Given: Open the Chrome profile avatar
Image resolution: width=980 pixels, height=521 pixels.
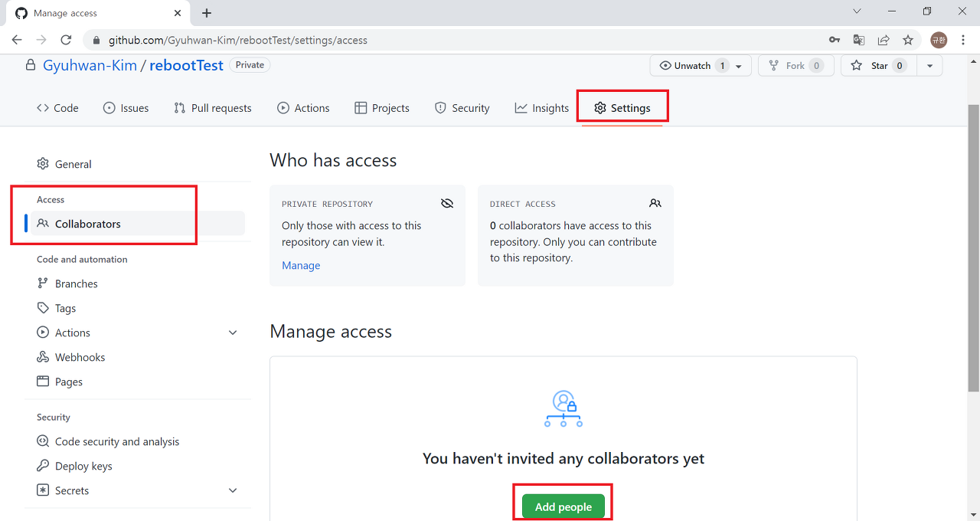Looking at the screenshot, I should pyautogui.click(x=939, y=40).
